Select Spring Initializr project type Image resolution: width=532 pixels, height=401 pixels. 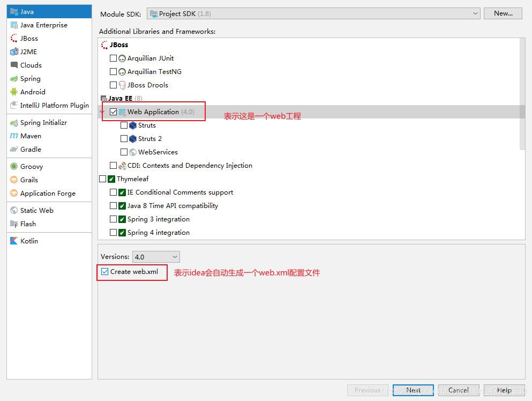49,123
